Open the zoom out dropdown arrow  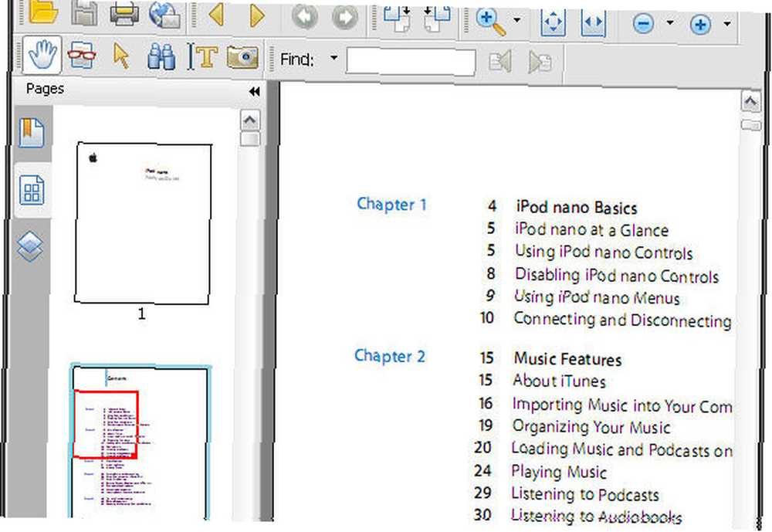pos(669,22)
